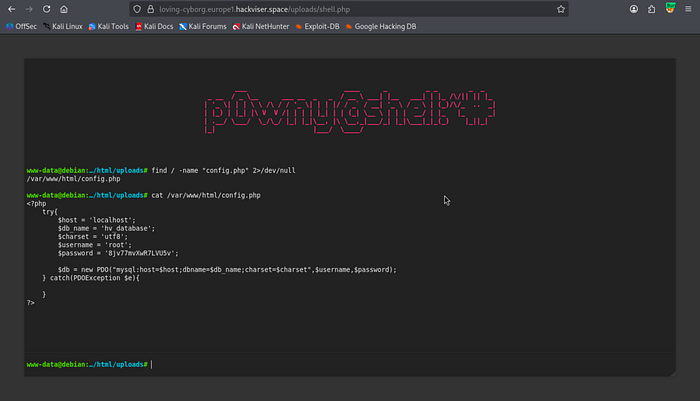Open the Google Hacking DB bookmark
Image resolution: width=700 pixels, height=401 pixels.
coord(381,26)
